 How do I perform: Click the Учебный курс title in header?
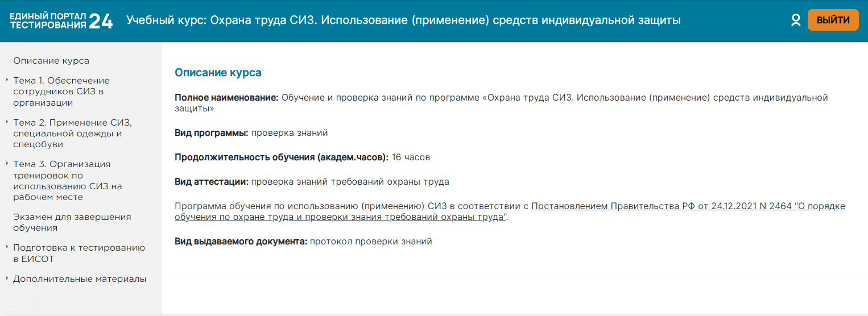(x=403, y=20)
